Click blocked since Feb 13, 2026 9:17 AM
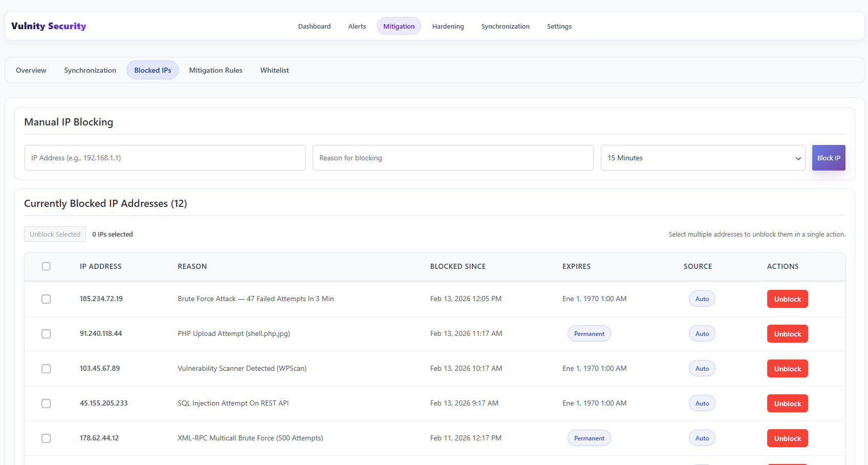Viewport: 868px width, 465px height. [x=464, y=403]
